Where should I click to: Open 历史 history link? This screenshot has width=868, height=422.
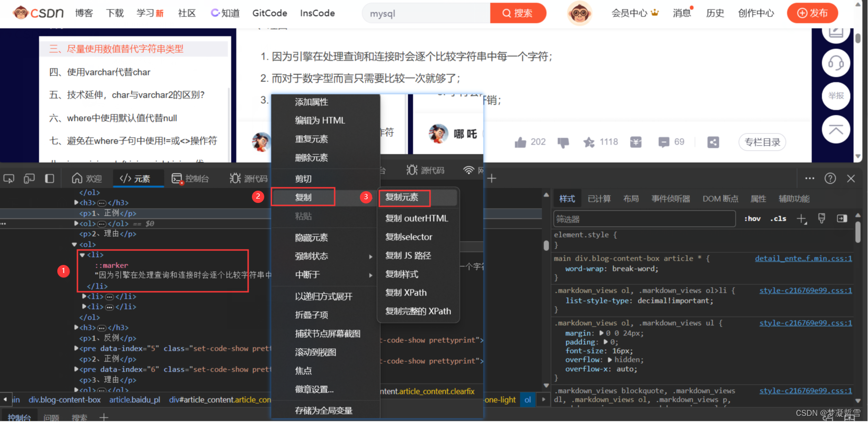715,13
